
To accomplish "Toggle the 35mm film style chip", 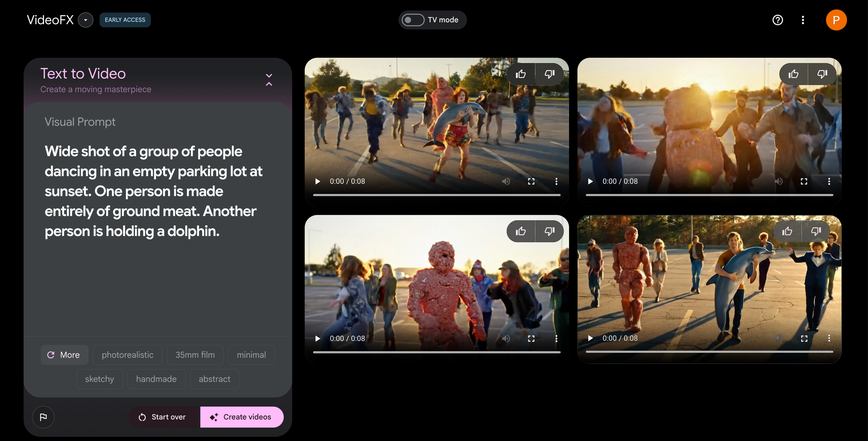I will [195, 355].
